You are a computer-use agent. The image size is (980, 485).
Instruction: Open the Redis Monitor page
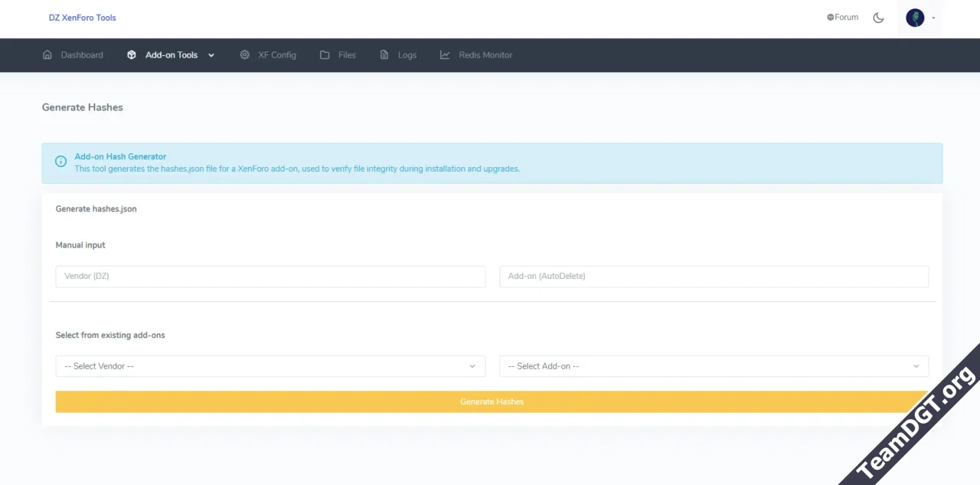485,55
